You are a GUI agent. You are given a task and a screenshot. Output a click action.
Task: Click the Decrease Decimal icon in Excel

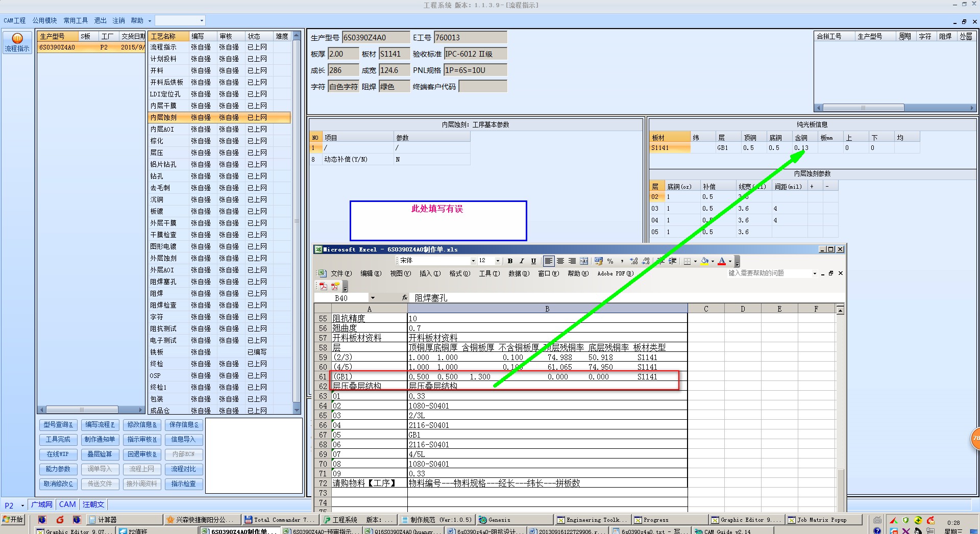646,261
